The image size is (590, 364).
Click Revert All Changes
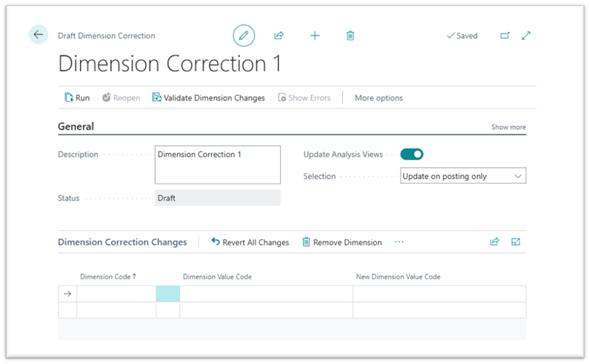(x=250, y=242)
